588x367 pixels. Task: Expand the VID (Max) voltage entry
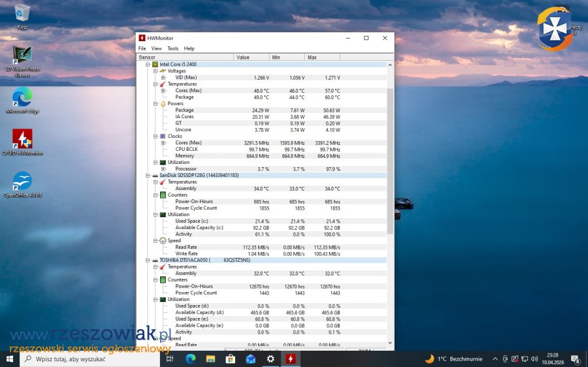163,78
